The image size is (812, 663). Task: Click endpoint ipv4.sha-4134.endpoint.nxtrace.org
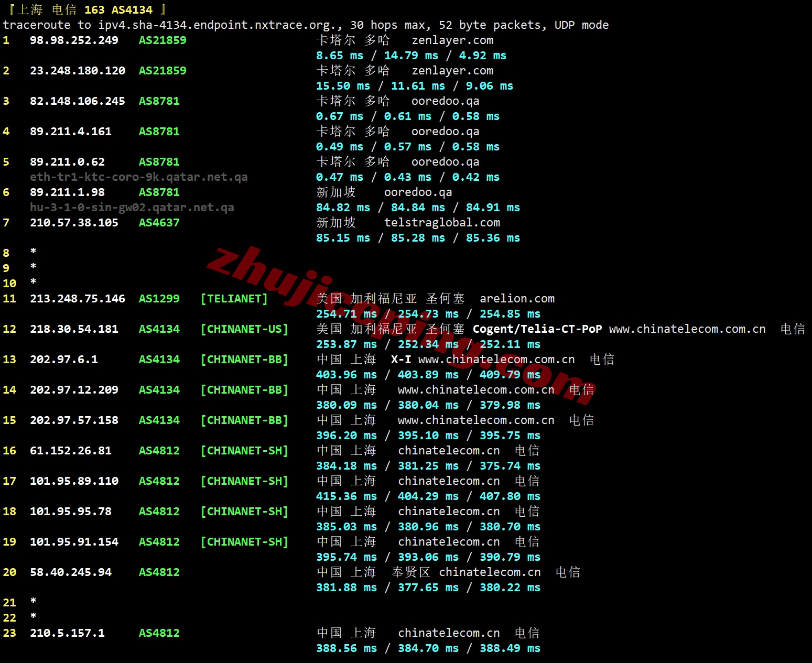point(217,25)
